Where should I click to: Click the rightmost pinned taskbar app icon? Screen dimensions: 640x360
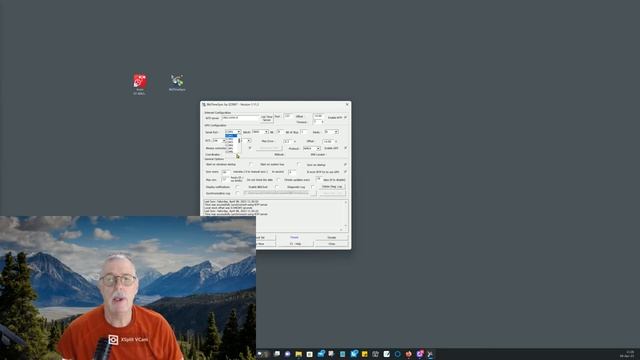(430, 354)
